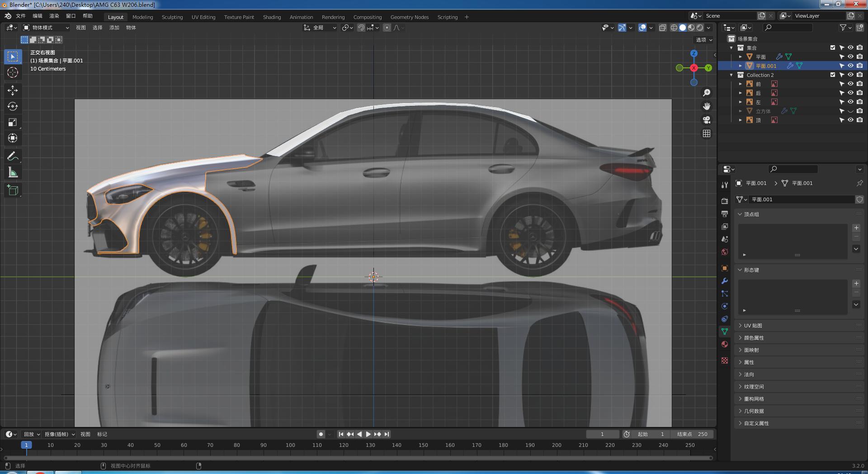Activate the Rotate tool
Image resolution: width=868 pixels, height=474 pixels.
[x=13, y=106]
